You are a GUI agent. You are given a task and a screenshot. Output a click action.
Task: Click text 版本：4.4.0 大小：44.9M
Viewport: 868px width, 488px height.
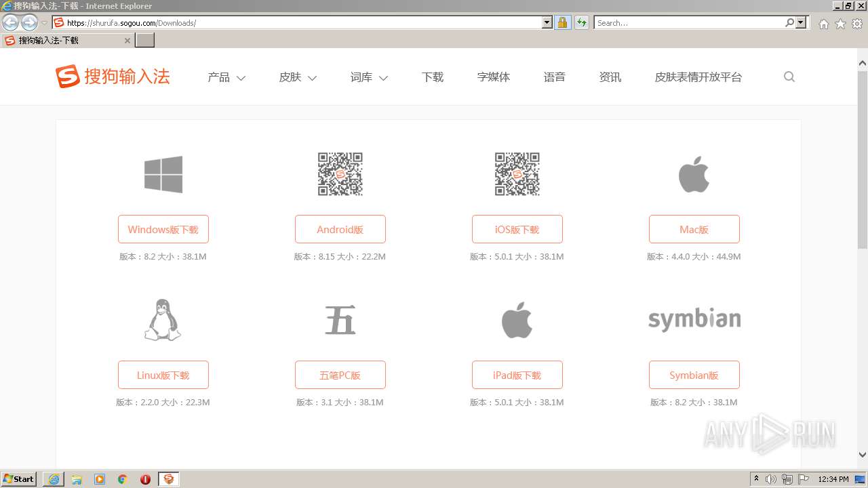click(x=694, y=257)
